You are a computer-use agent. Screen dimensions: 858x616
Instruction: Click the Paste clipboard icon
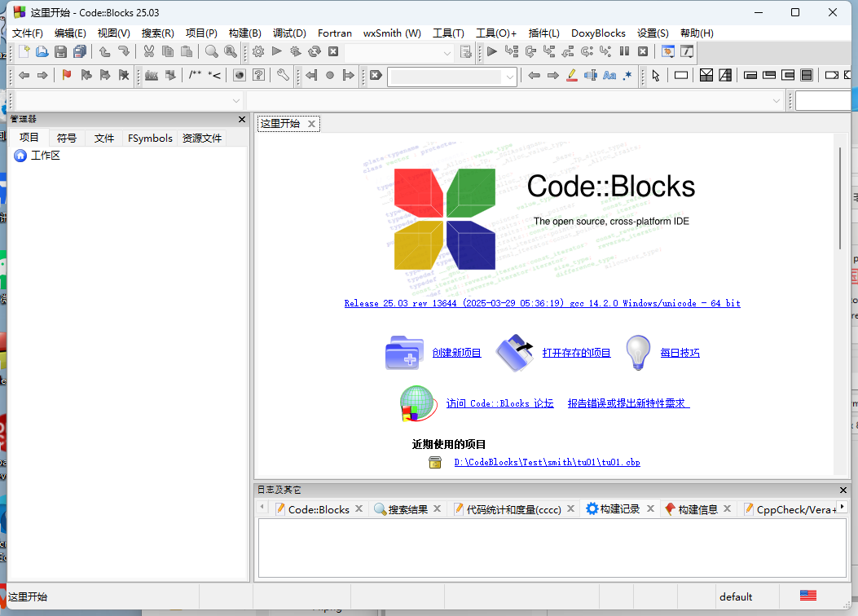click(187, 52)
